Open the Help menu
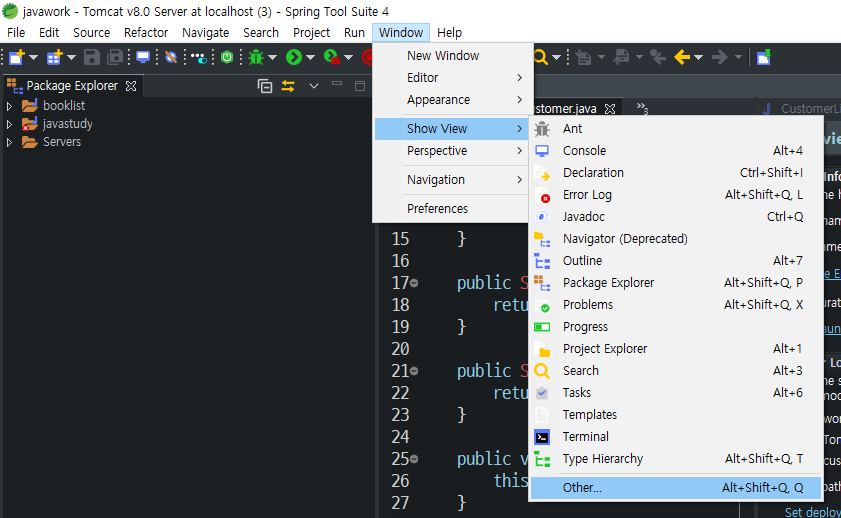The image size is (841, 518). (x=449, y=33)
